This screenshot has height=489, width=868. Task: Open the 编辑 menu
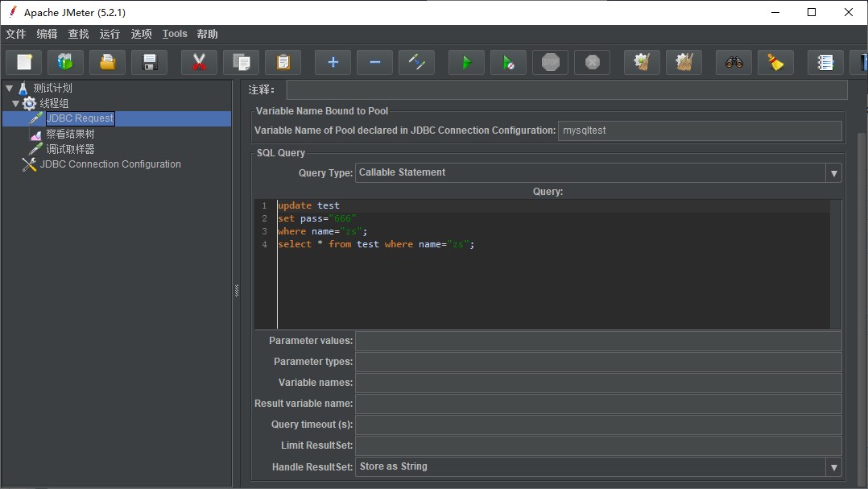tap(47, 34)
